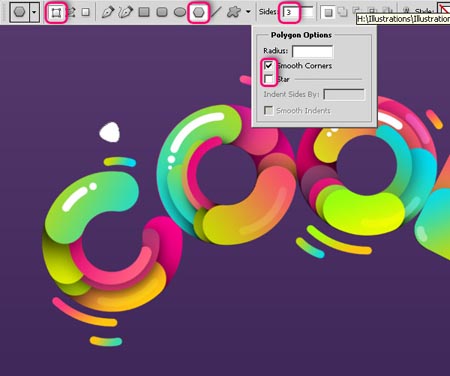Select the Line shape tool
This screenshot has width=450, height=376.
pyautogui.click(x=216, y=13)
